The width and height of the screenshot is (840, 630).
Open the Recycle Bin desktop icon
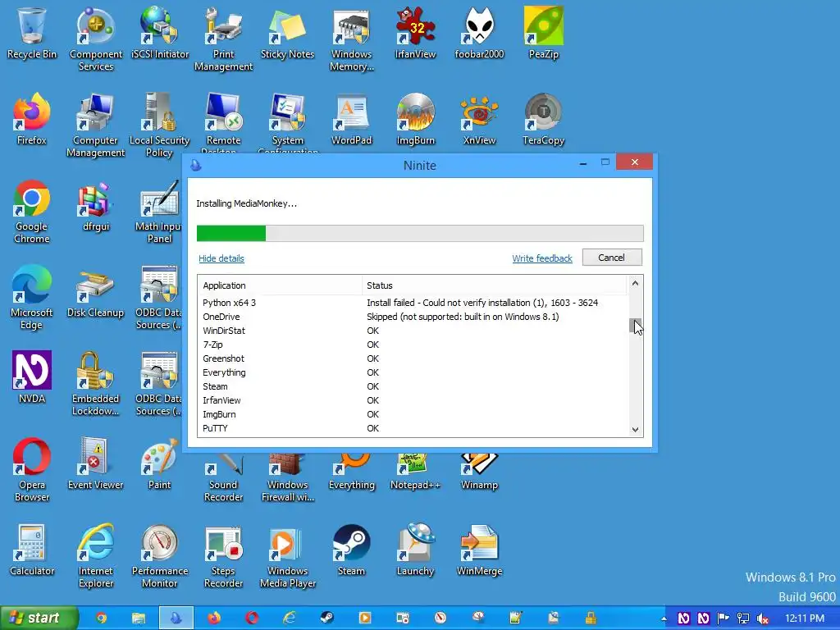[32, 32]
